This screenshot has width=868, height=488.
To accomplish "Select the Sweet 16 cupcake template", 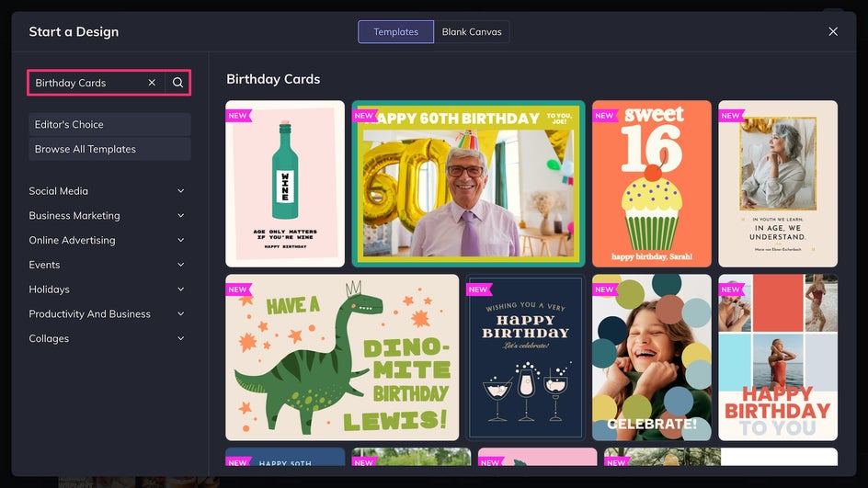I will pyautogui.click(x=652, y=184).
